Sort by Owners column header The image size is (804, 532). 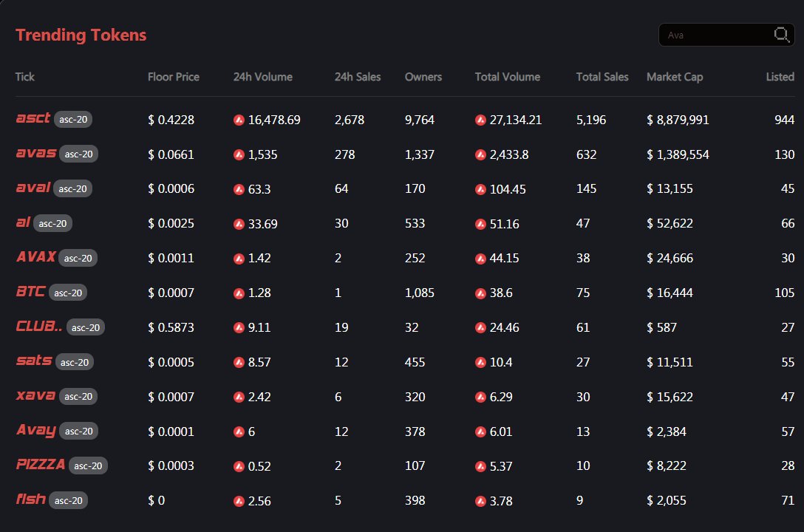[x=423, y=77]
